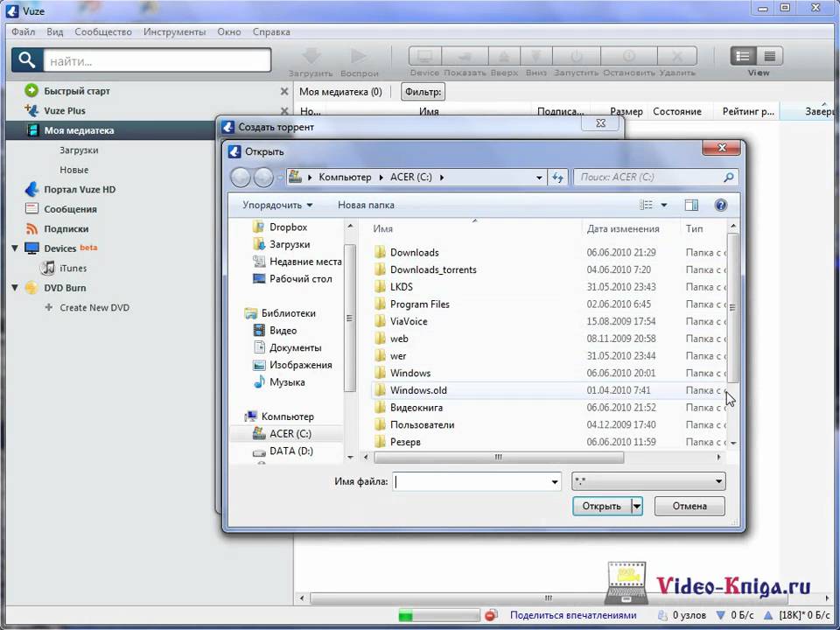Screen dimensions: 840x630
Task: Click the Vuze search field "найти..."
Action: 157,60
